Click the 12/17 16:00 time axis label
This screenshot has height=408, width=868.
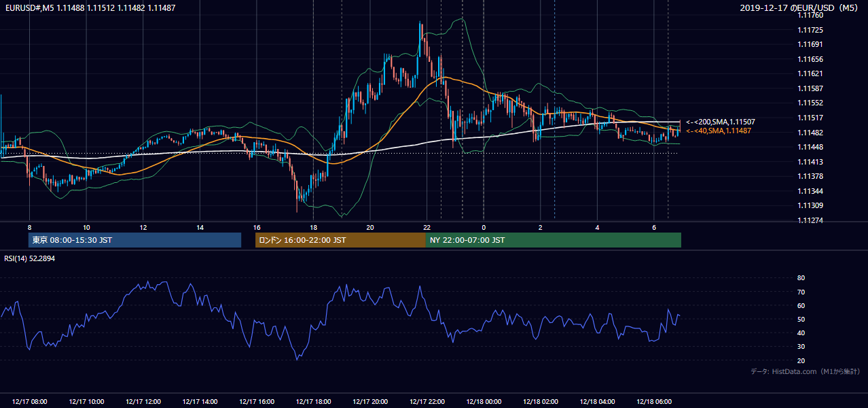[257, 402]
